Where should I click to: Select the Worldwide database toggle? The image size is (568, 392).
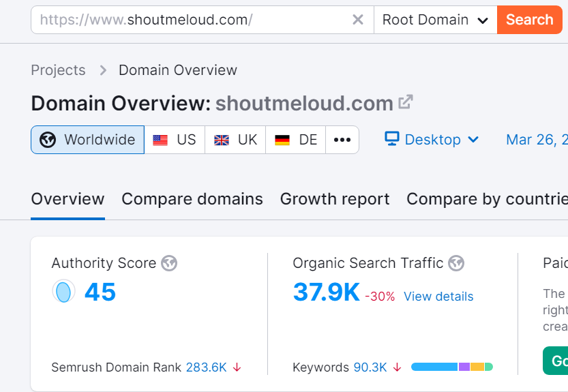pyautogui.click(x=87, y=140)
